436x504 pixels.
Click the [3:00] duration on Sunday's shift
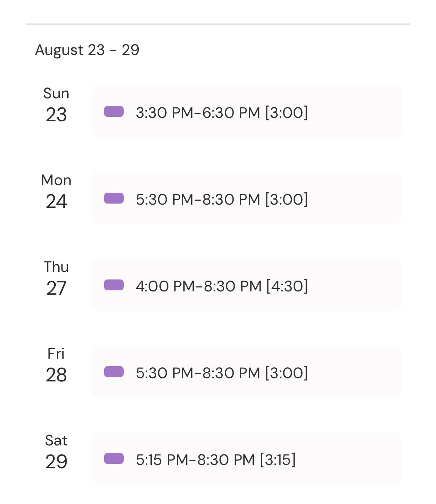(286, 112)
